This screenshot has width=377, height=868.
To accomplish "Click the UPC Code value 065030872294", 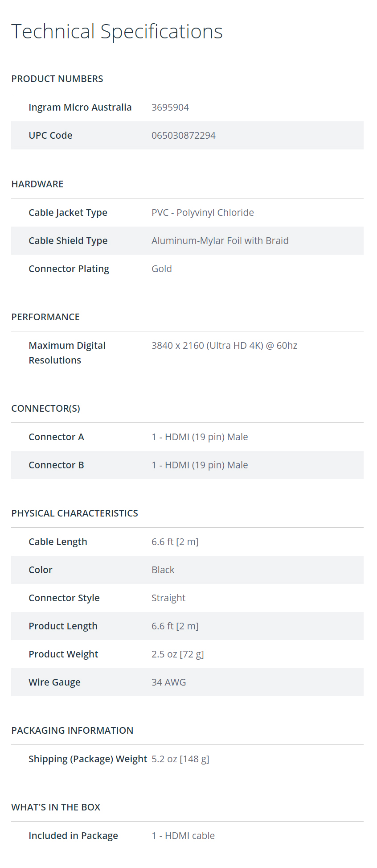I will [x=183, y=136].
